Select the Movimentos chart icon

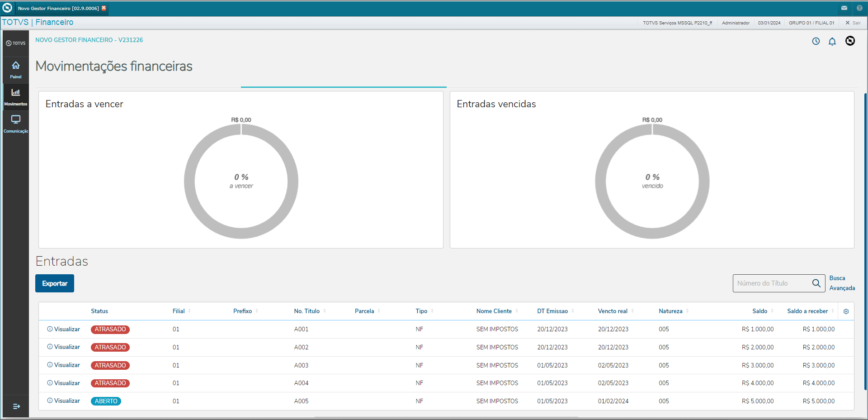[x=16, y=92]
